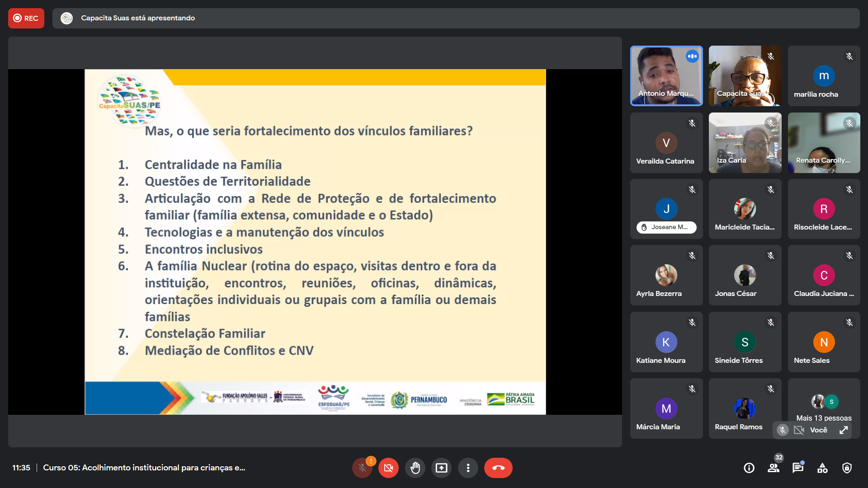Image resolution: width=868 pixels, height=488 pixels.
Task: Open the chat messages icon
Action: [x=798, y=468]
